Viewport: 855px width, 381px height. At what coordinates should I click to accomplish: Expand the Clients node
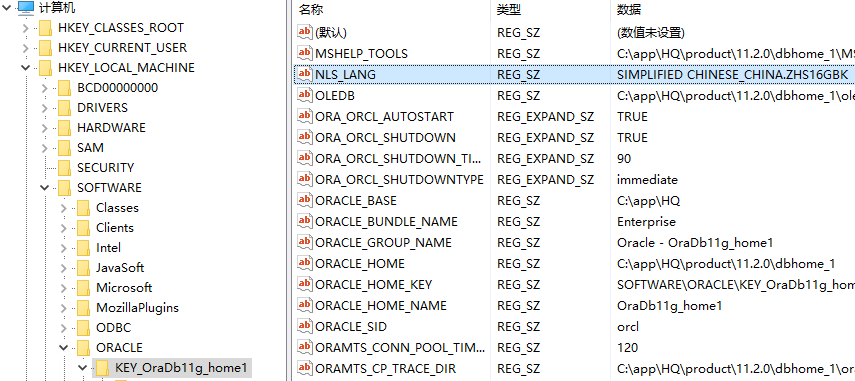tap(64, 228)
